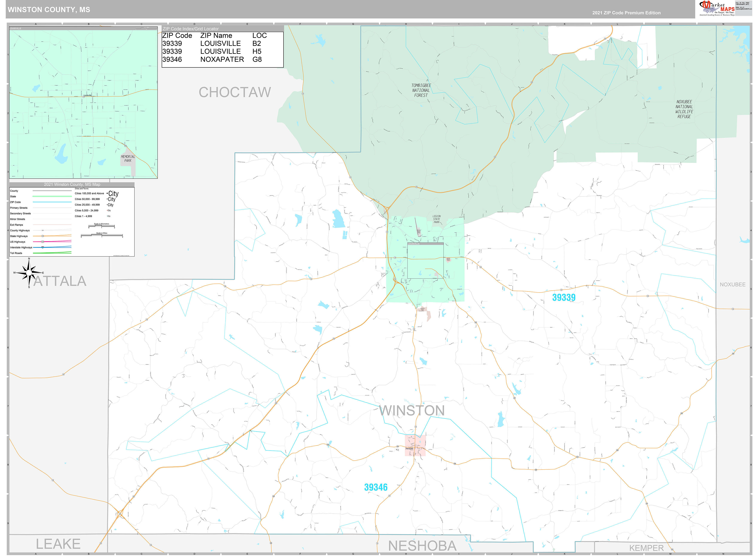Screen dimensions: 756x558
Task: Toggle the Secondary Streets legend entry
Action: [21, 214]
